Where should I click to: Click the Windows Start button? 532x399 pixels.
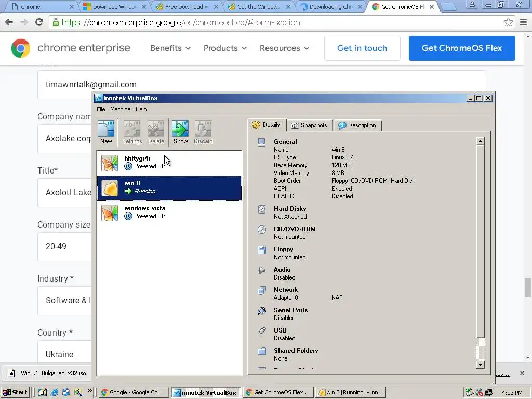(15, 392)
